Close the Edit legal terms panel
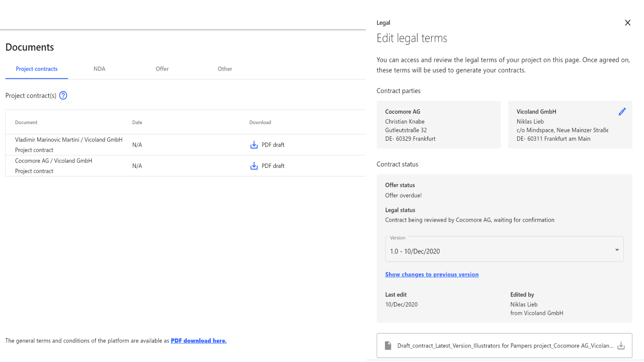 627,23
